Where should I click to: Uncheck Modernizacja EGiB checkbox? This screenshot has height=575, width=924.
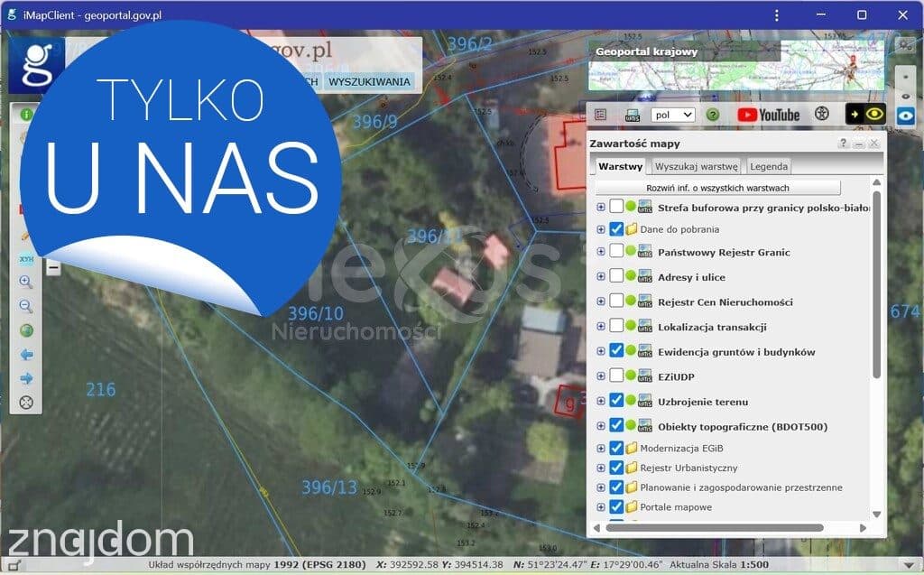coord(616,448)
